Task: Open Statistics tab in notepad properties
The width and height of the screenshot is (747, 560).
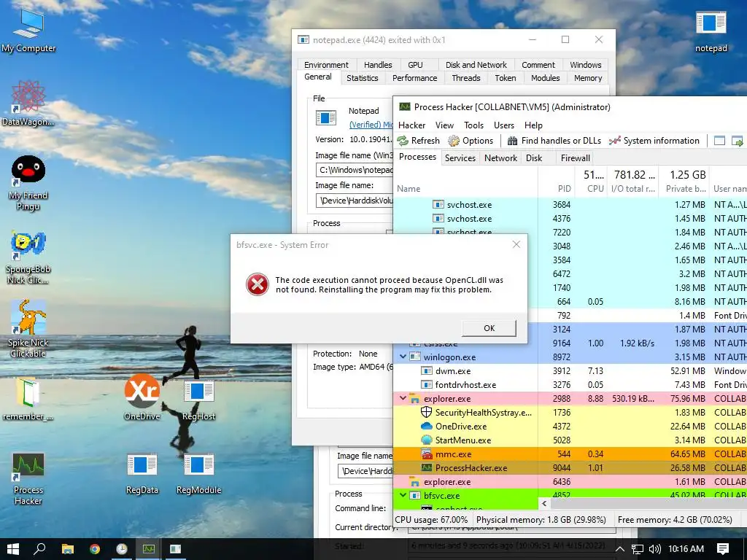Action: point(363,78)
